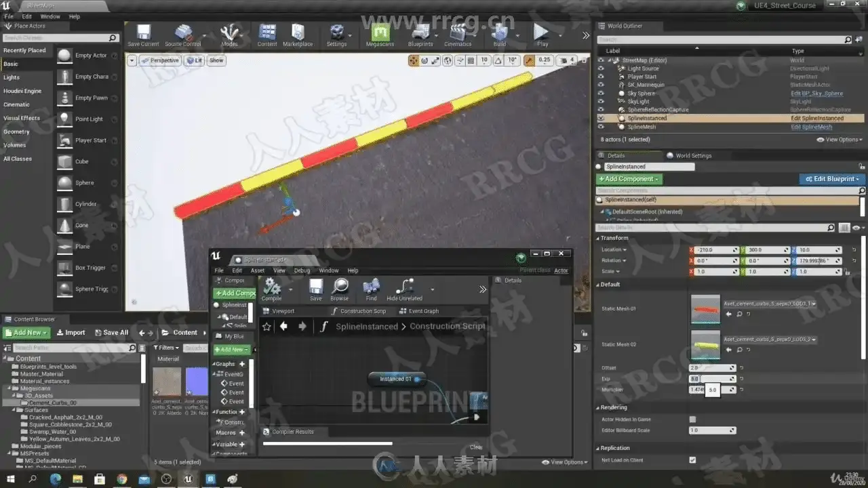Open the outliner View Options dropdown
Viewport: 868px width, 488px height.
tap(840, 140)
